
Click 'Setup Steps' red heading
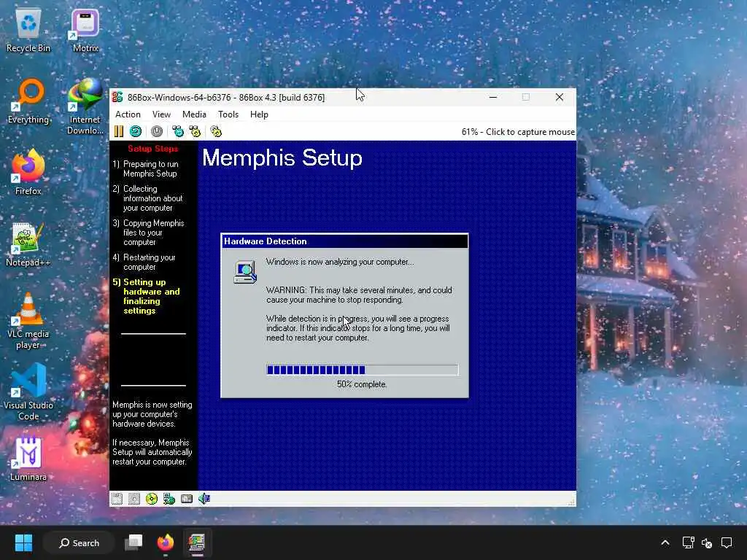[x=153, y=149]
